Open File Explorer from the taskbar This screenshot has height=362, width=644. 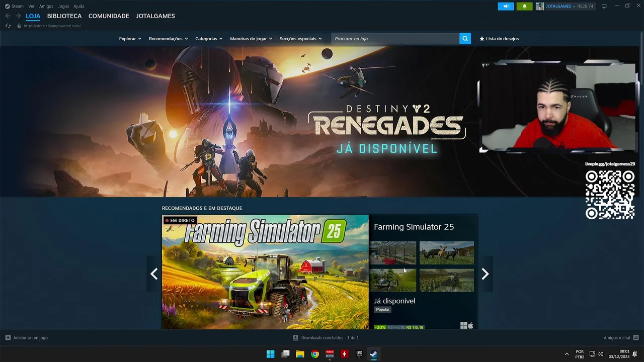pyautogui.click(x=300, y=354)
